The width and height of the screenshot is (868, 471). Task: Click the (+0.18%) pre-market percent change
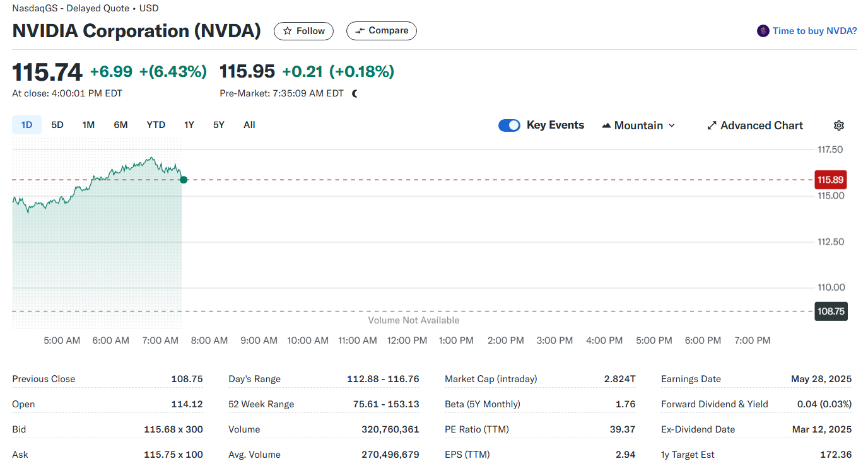pyautogui.click(x=361, y=72)
